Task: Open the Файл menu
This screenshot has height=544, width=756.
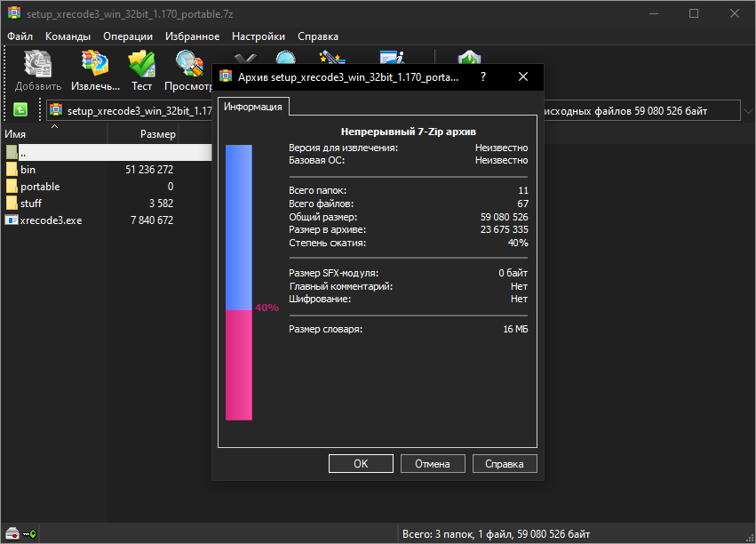Action: (x=20, y=36)
